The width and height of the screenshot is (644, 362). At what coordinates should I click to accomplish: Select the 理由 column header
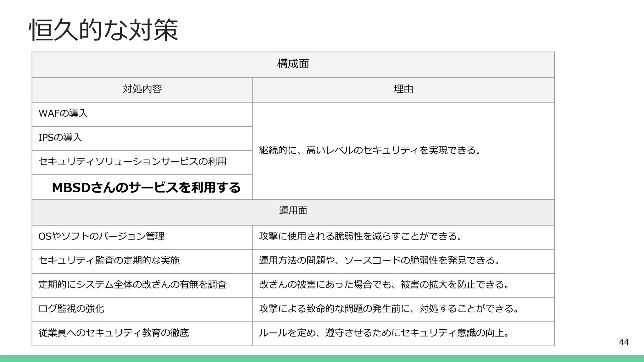(403, 90)
